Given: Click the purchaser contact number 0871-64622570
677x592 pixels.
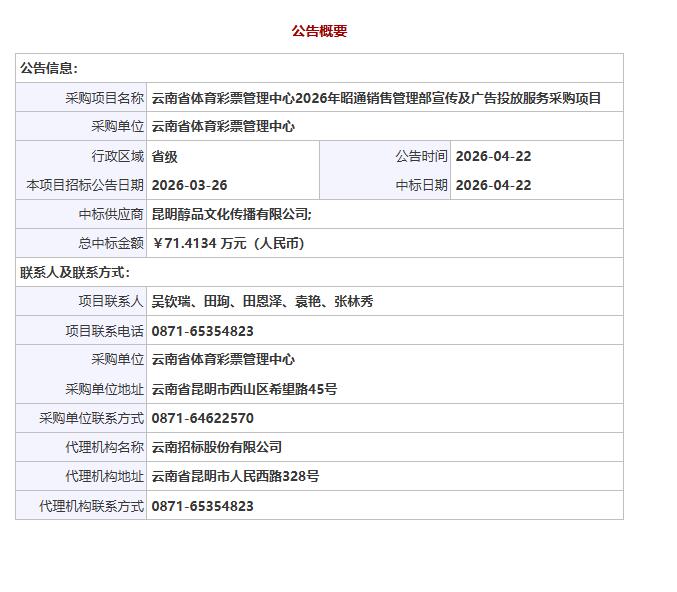Looking at the screenshot, I should click(202, 418).
